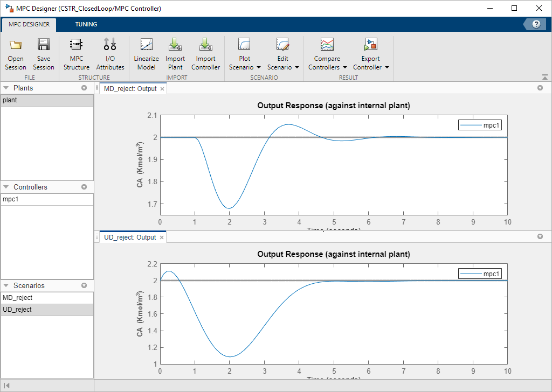Image resolution: width=552 pixels, height=392 pixels.
Task: Select the MD_reject: Output plot tab
Action: tap(130, 89)
